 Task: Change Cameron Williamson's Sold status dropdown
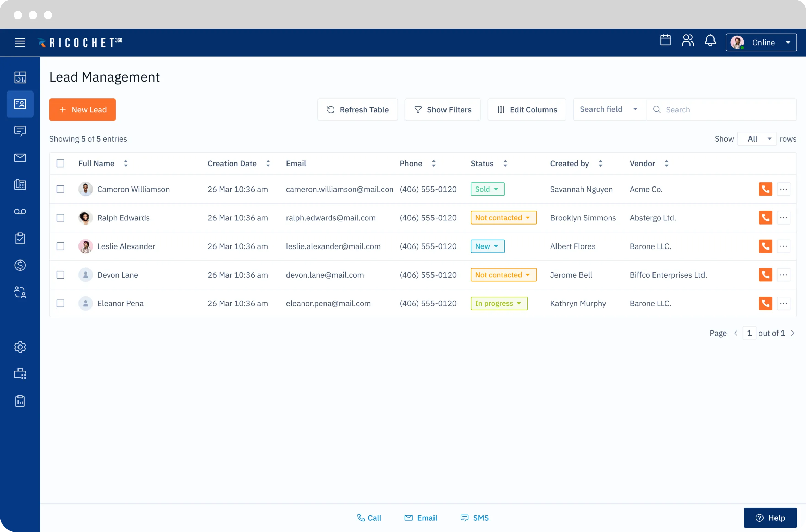(x=487, y=189)
